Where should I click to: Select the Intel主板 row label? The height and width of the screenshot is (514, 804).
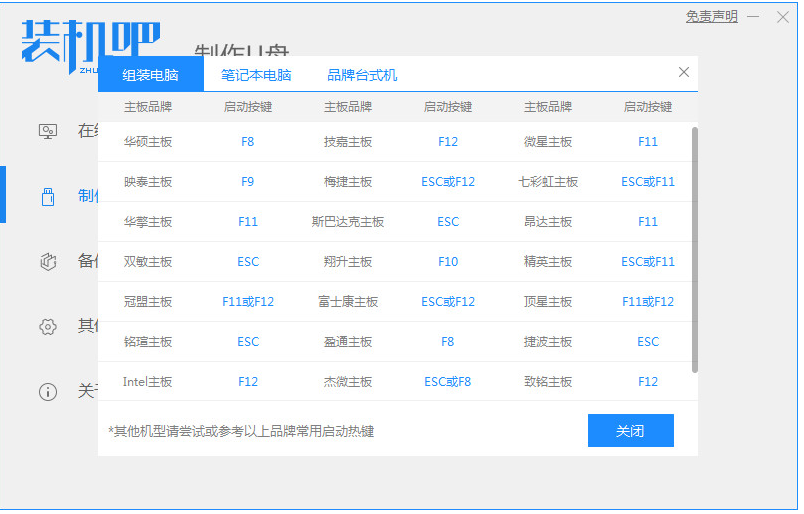click(148, 382)
